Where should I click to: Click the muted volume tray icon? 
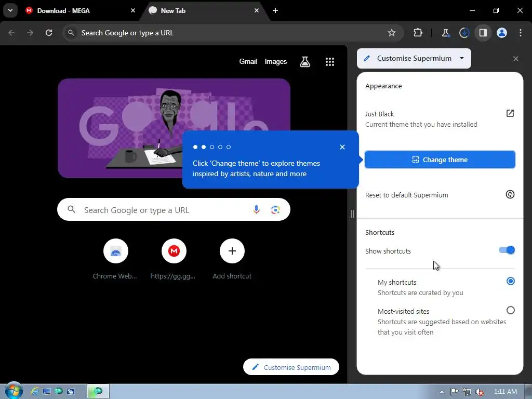(480, 392)
